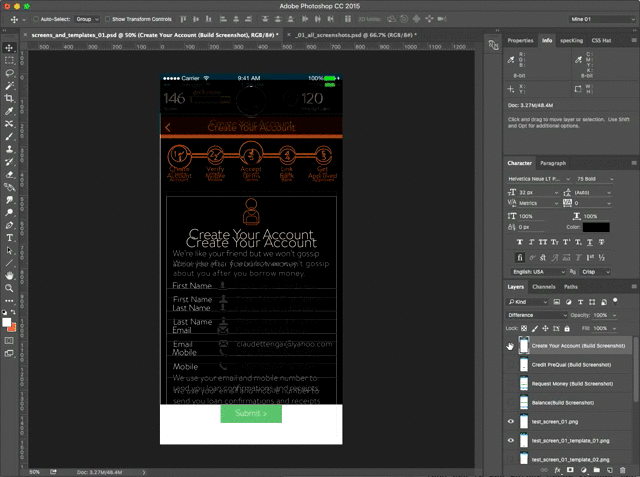Activate the Horizontal Type tool

[x=9, y=236]
